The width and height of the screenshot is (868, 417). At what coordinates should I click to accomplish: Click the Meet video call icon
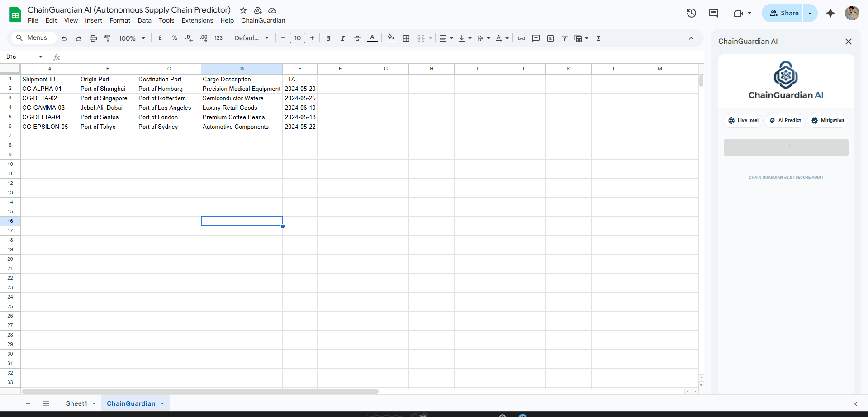point(739,13)
